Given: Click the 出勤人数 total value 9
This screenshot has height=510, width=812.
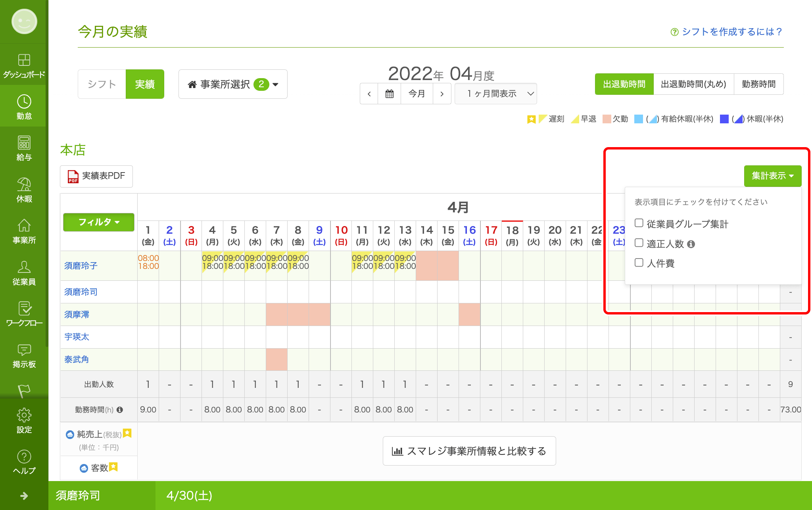Looking at the screenshot, I should [x=791, y=384].
